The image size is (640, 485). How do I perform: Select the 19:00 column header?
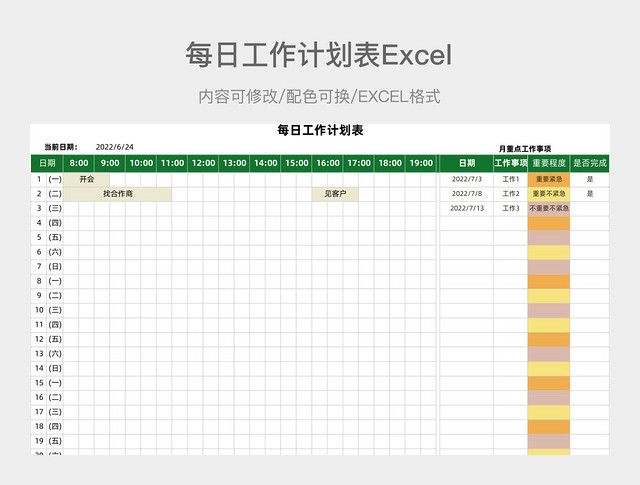(x=421, y=163)
